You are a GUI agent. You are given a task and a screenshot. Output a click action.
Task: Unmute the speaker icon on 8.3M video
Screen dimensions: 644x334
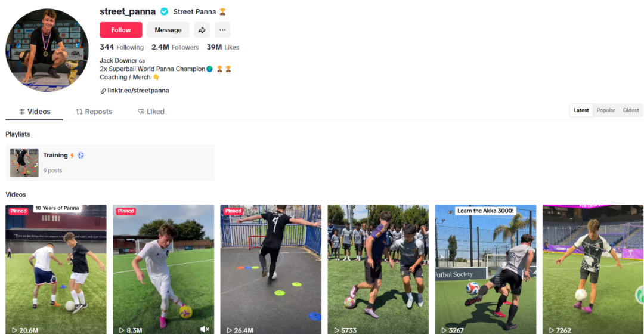205,329
